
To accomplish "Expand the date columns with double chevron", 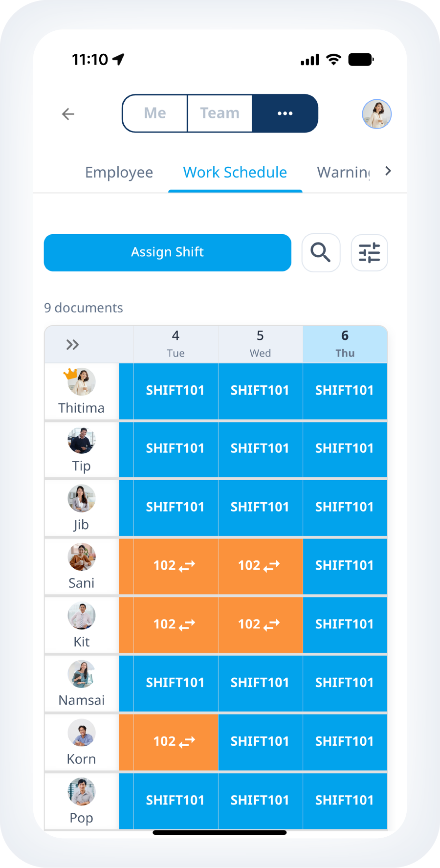I will coord(72,345).
